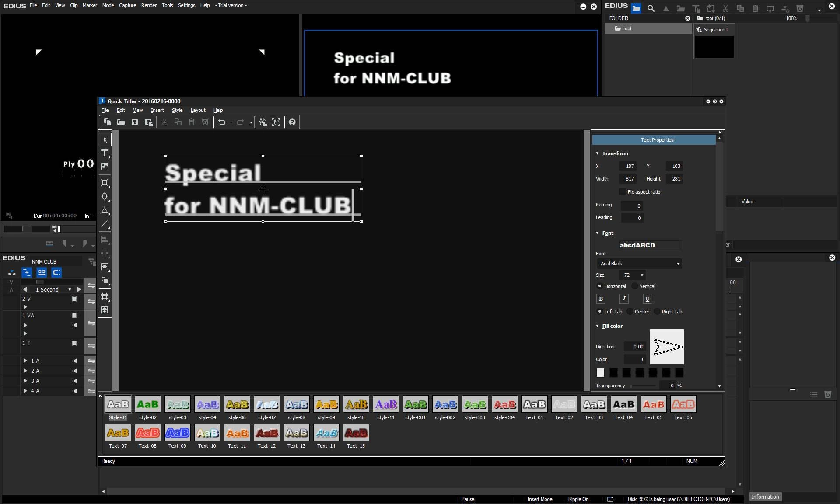Select the Line tool
Viewport: 840px width, 504px height.
click(x=105, y=224)
